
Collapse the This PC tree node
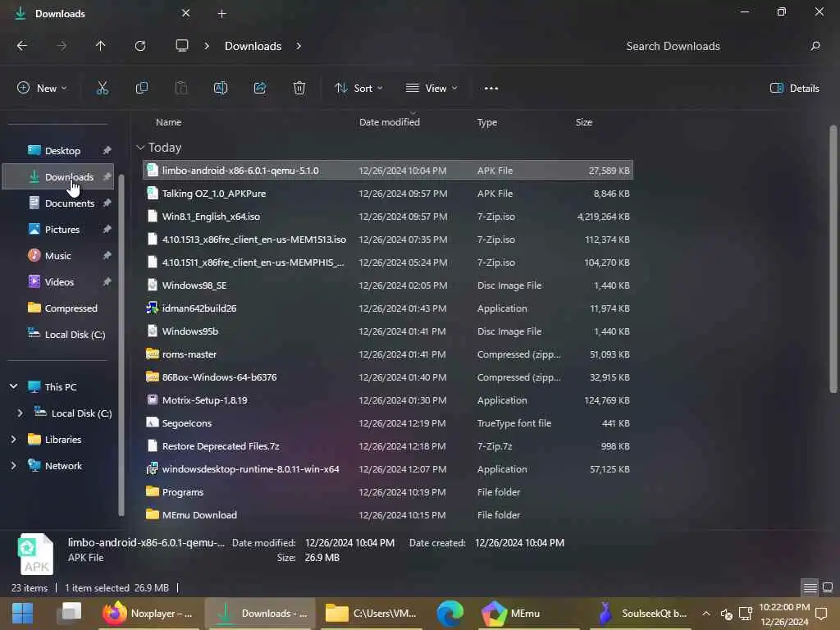pos(13,386)
